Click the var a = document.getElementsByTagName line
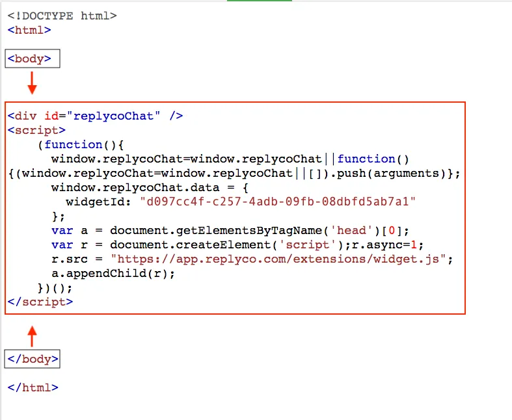Image resolution: width=512 pixels, height=420 pixels. click(x=230, y=231)
